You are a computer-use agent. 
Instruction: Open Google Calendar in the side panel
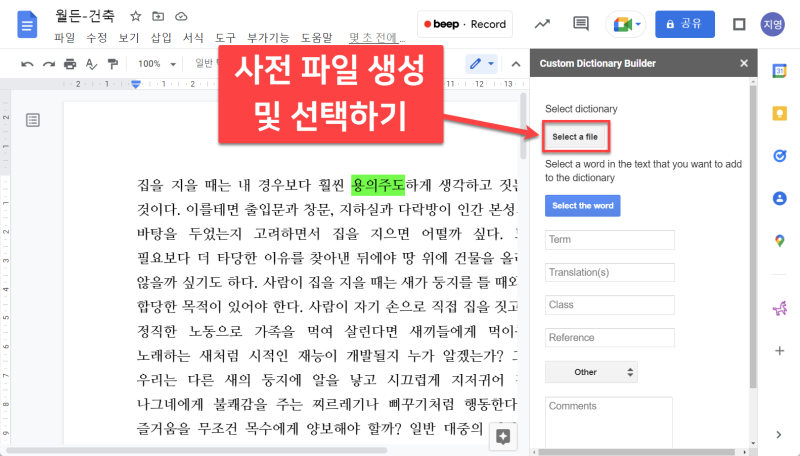pyautogui.click(x=780, y=71)
